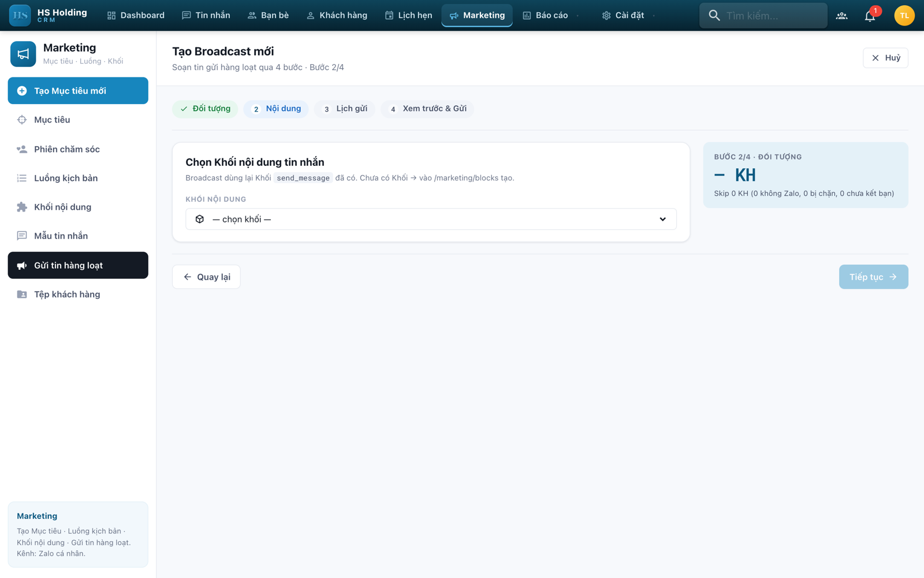Click the Bước 2/4 · Đối tượng summary heading
924x578 pixels.
click(758, 157)
